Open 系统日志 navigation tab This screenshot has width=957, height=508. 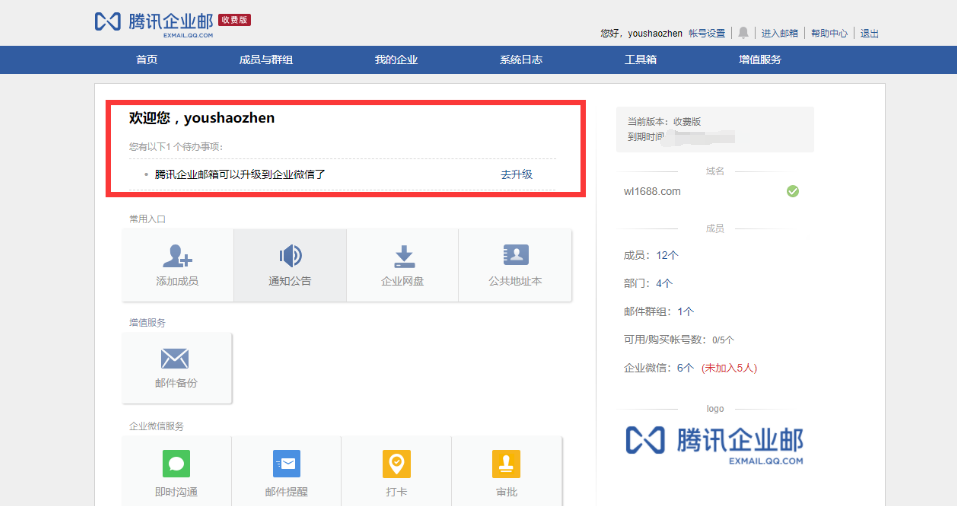pos(521,60)
